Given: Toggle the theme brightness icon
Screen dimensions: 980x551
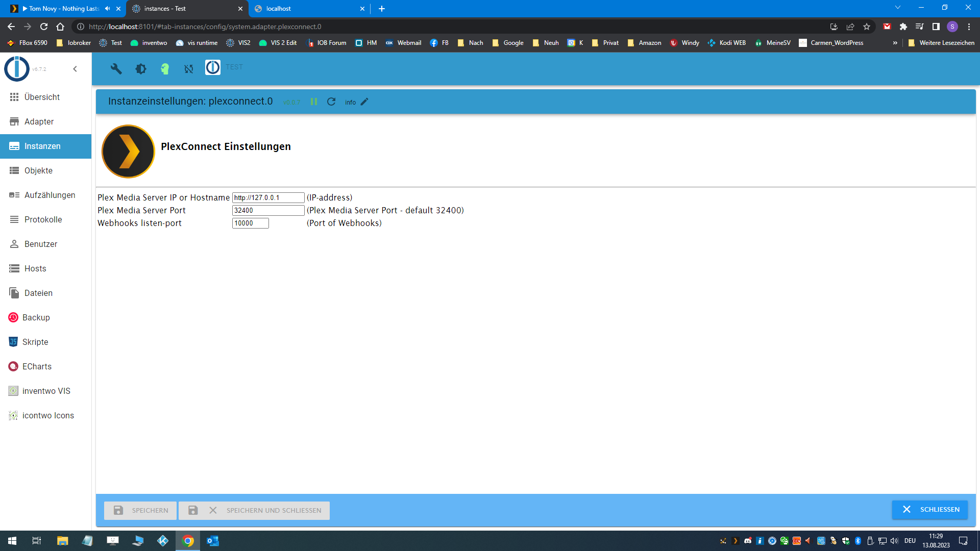Looking at the screenshot, I should click(141, 68).
